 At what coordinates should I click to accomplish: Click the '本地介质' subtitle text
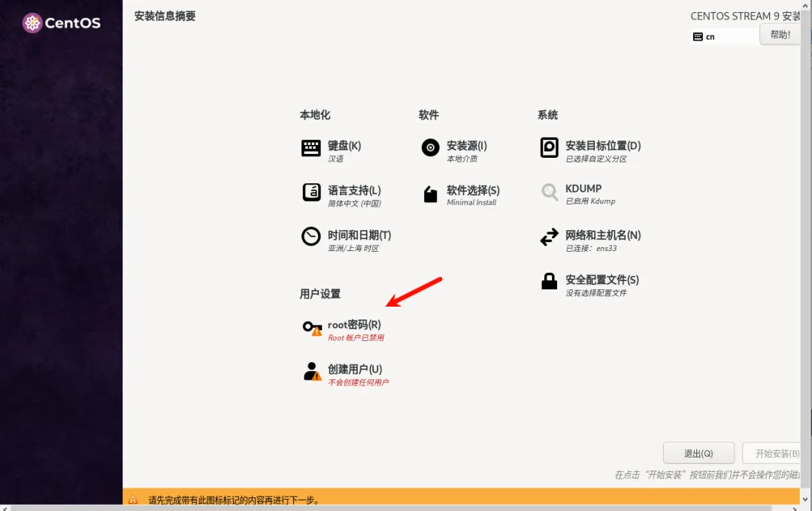point(462,159)
